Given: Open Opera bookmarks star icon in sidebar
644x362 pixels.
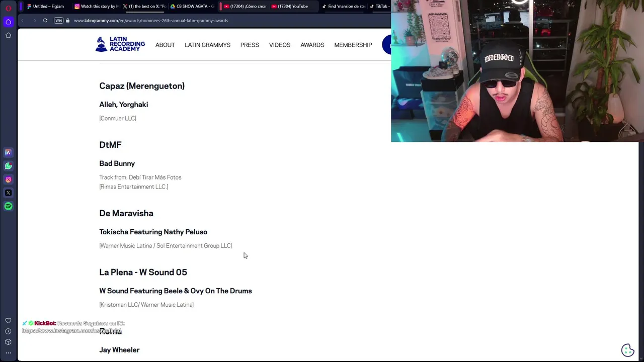Looking at the screenshot, I should 8,35.
